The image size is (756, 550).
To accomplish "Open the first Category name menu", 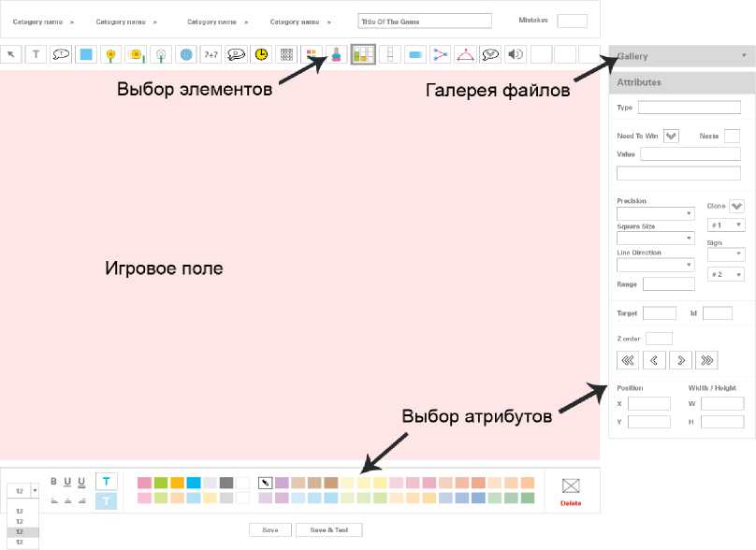I will [x=43, y=22].
